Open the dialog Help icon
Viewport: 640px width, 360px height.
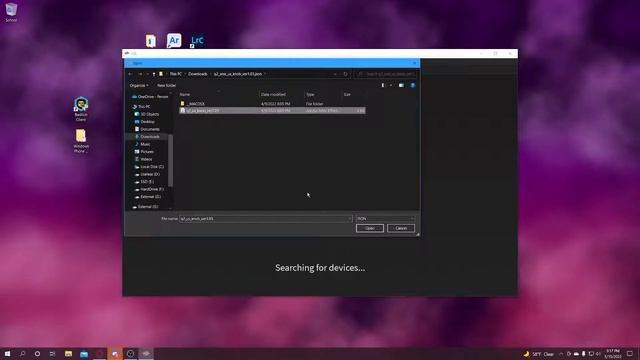click(x=413, y=85)
